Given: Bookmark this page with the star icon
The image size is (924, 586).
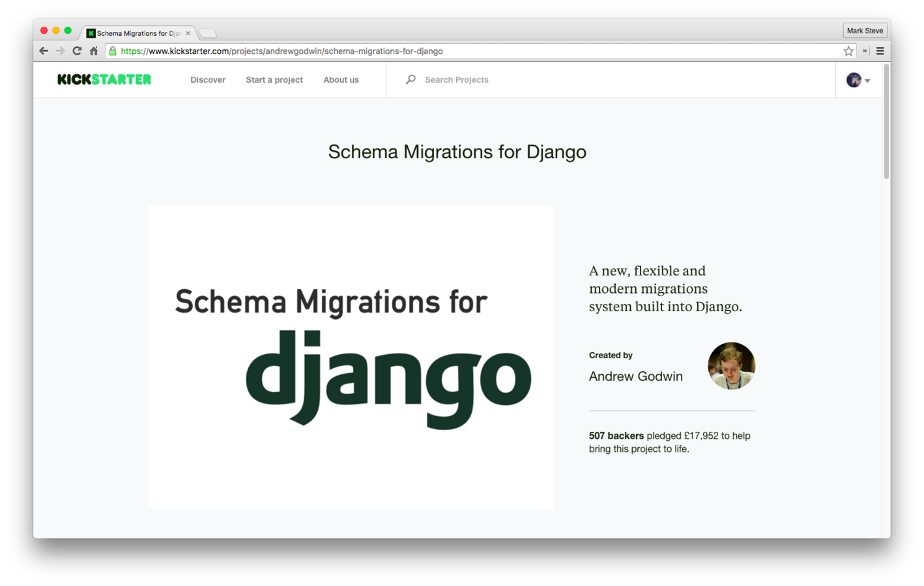Looking at the screenshot, I should click(x=848, y=51).
